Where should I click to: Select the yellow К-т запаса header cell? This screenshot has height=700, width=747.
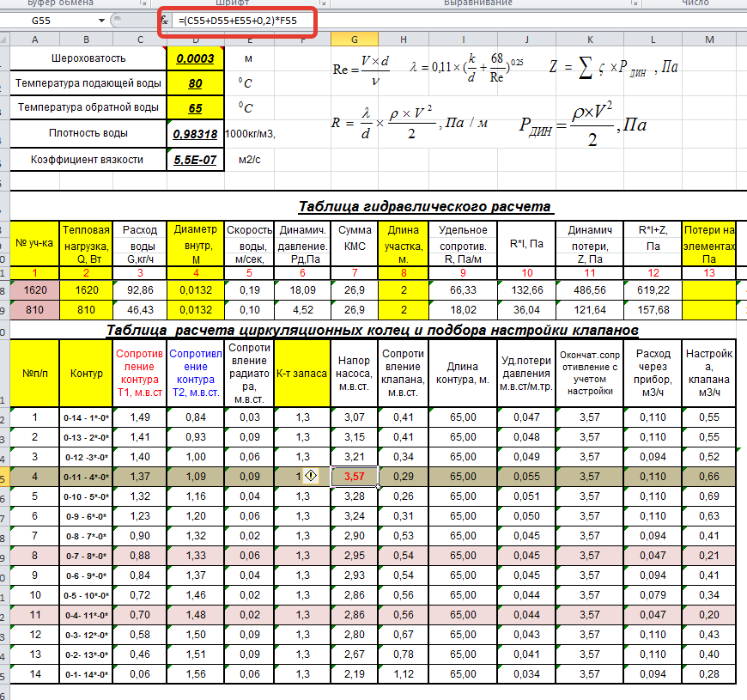tap(302, 374)
